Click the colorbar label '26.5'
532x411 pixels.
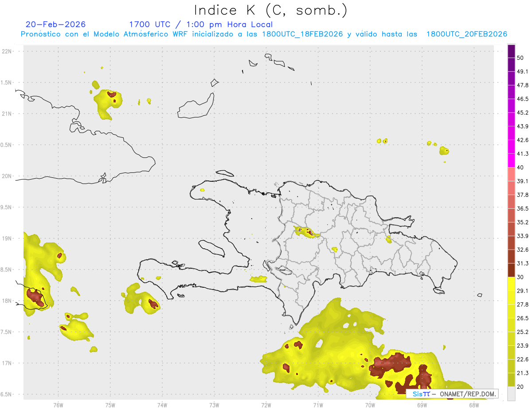(523, 318)
